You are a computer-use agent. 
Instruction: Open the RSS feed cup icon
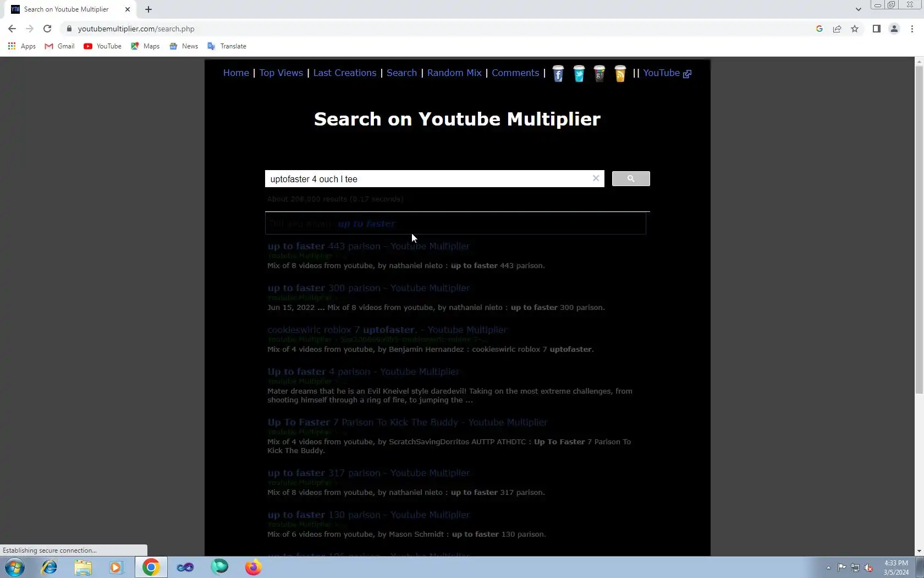pos(620,74)
